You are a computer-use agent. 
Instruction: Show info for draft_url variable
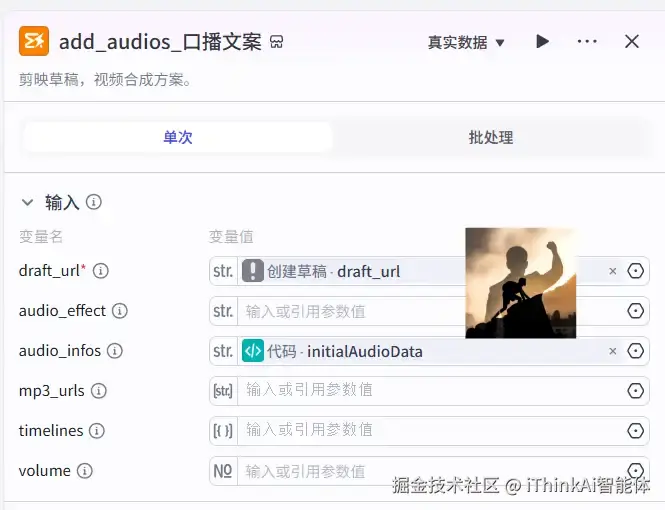(101, 270)
